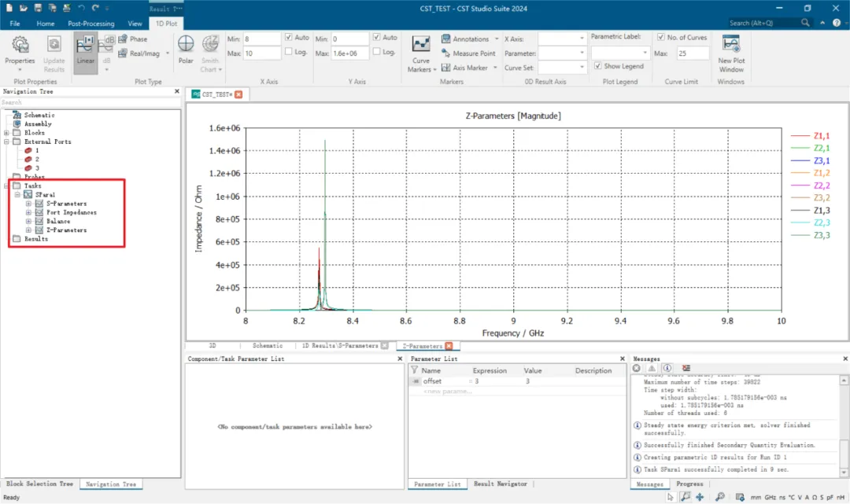
Task: Open the Post-Processing ribbon tab
Action: click(x=91, y=24)
